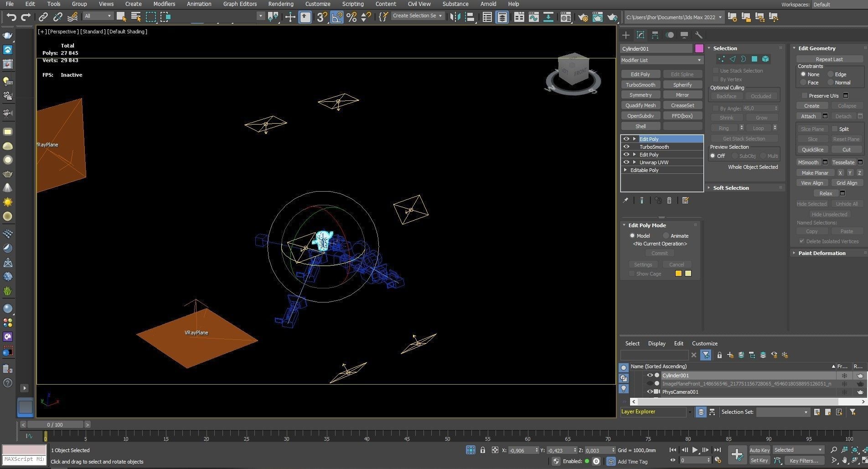
Task: Open the Display menu in Scene Explorer
Action: pos(657,344)
